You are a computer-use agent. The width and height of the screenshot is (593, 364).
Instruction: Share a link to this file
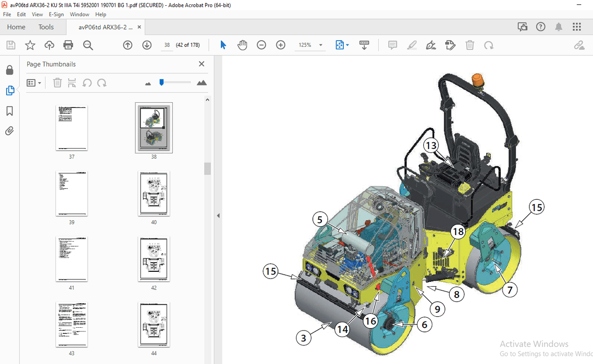[x=579, y=45]
